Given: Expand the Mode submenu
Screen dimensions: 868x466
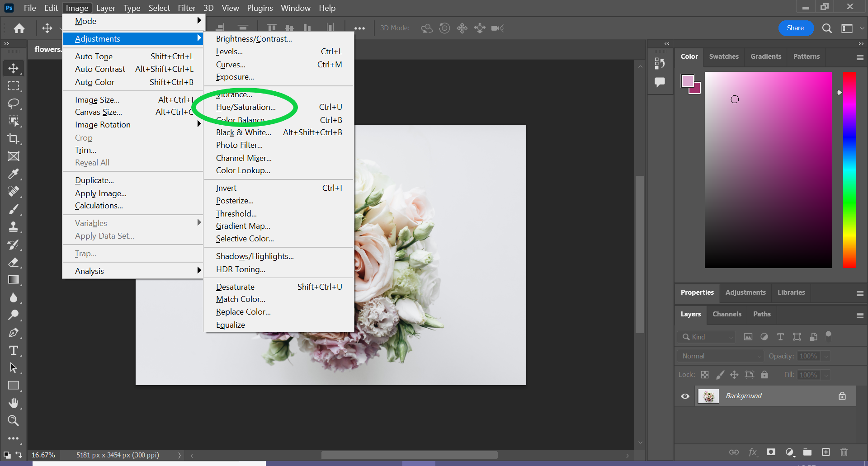Looking at the screenshot, I should click(133, 21).
